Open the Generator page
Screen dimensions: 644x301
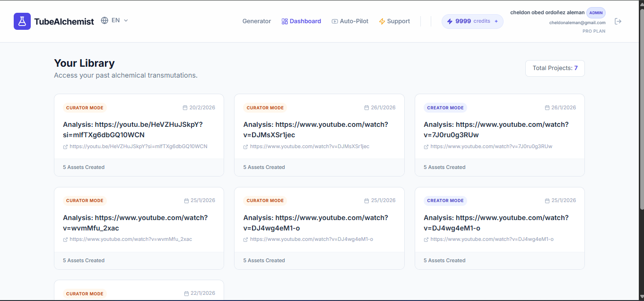(x=256, y=21)
